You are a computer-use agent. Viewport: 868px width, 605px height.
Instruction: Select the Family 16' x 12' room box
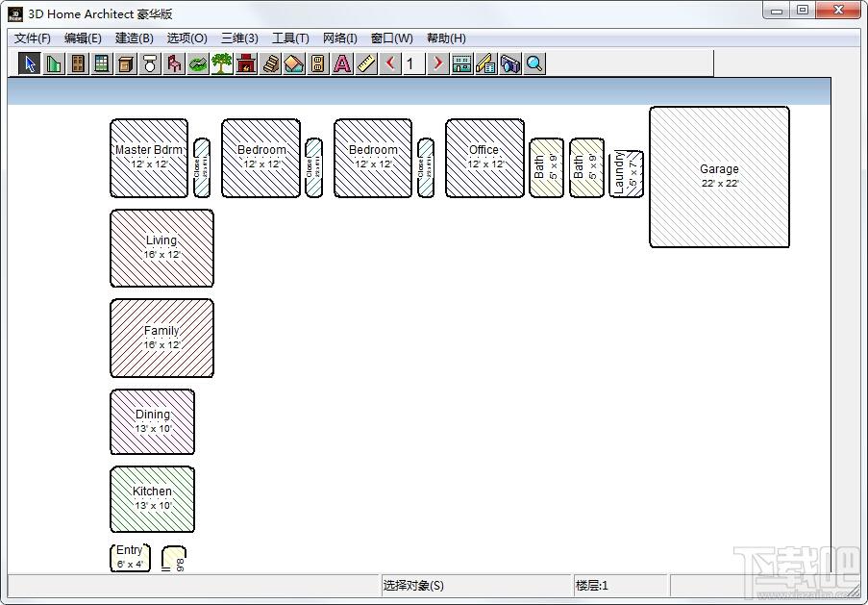[161, 338]
